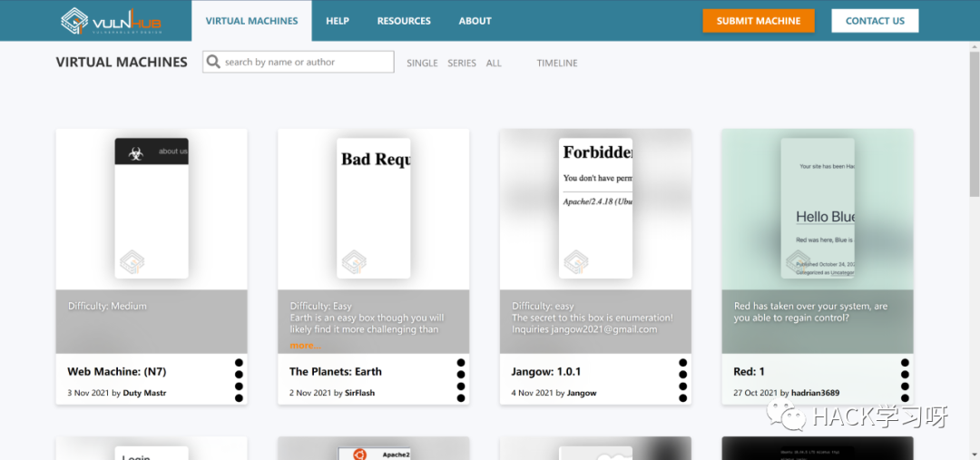
Task: Click the 'Difficulty: Medium' description text
Action: (107, 307)
